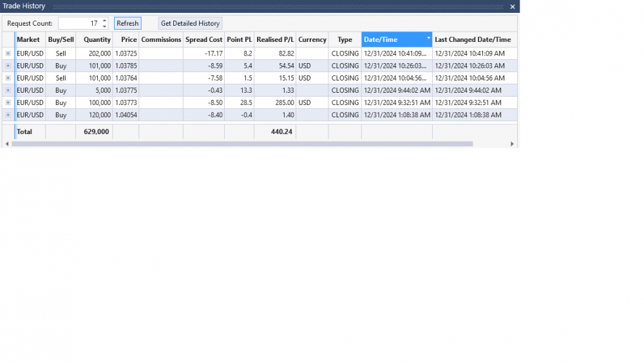Increase Request Count with up arrow
Viewport: 644px width, 362px height.
pos(104,21)
